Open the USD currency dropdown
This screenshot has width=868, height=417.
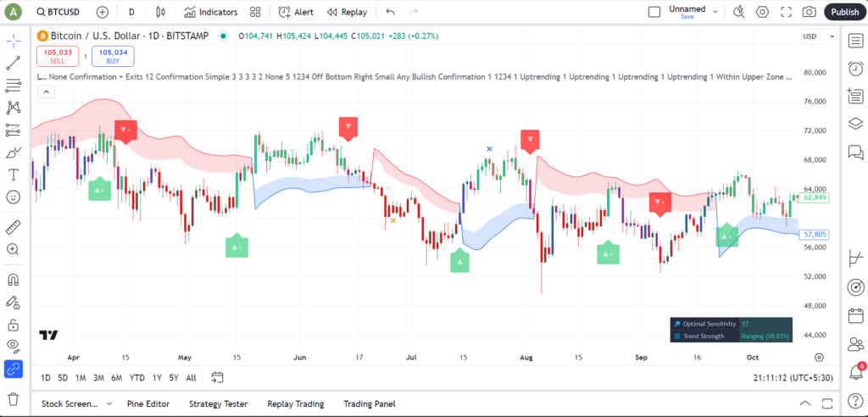pos(812,36)
